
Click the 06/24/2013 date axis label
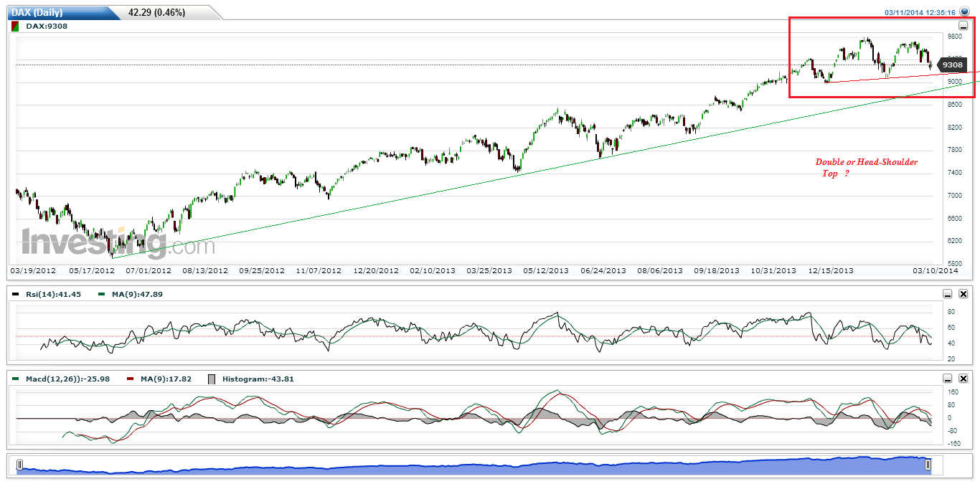click(x=603, y=271)
